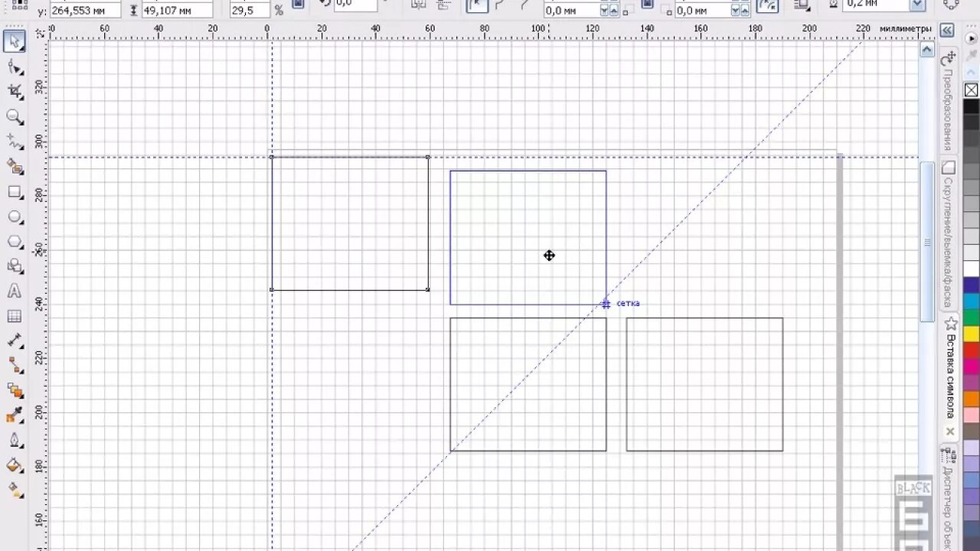Pick the orange color swatch

tap(971, 399)
